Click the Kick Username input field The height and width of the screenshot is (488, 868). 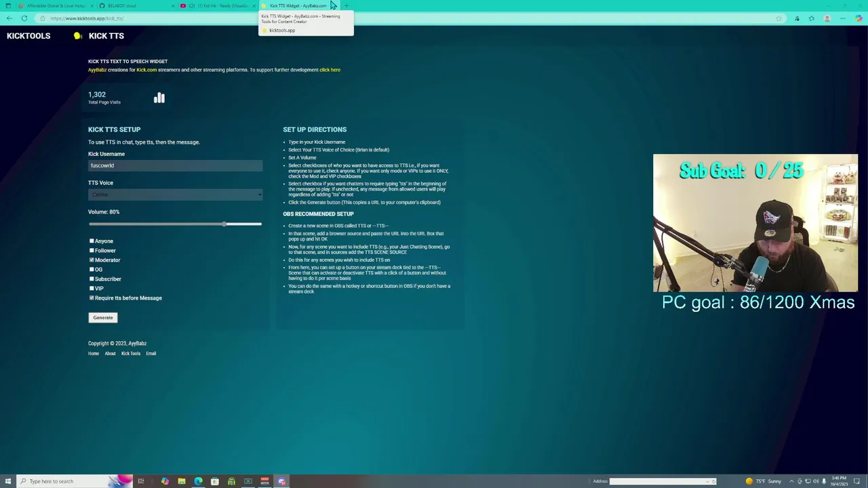tap(175, 165)
